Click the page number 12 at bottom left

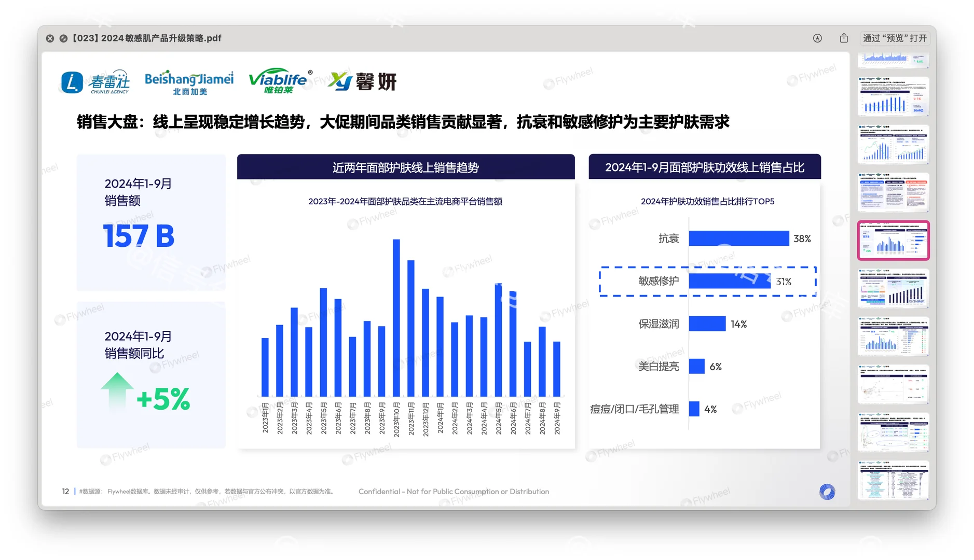point(65,491)
